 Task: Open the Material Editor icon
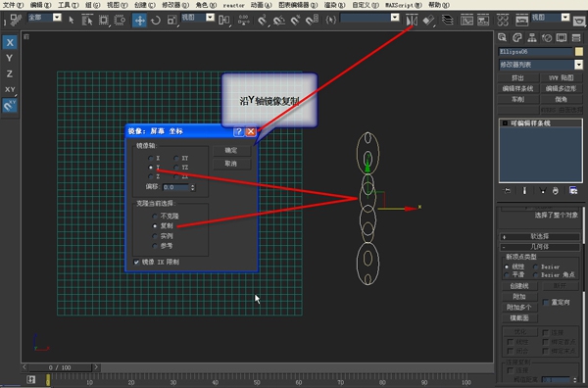coord(503,20)
